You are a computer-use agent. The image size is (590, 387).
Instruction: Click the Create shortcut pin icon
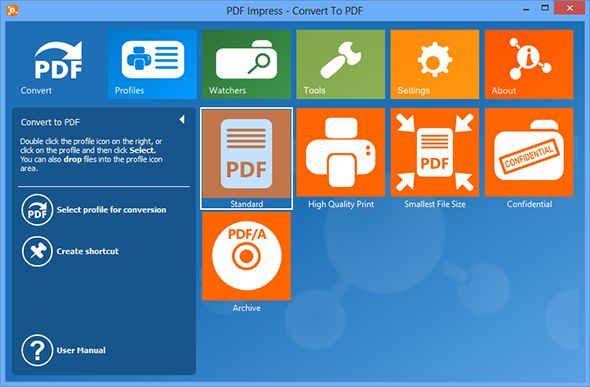pyautogui.click(x=37, y=252)
